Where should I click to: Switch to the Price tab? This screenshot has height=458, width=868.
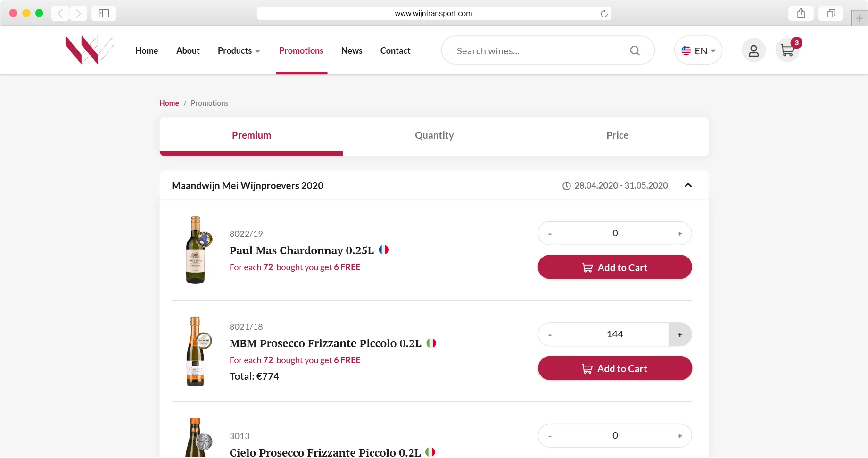(x=617, y=135)
